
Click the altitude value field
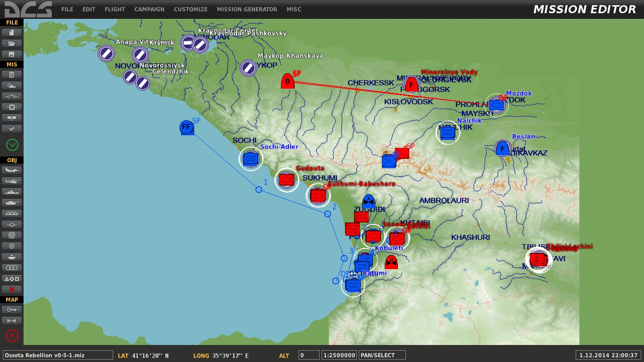pos(308,355)
